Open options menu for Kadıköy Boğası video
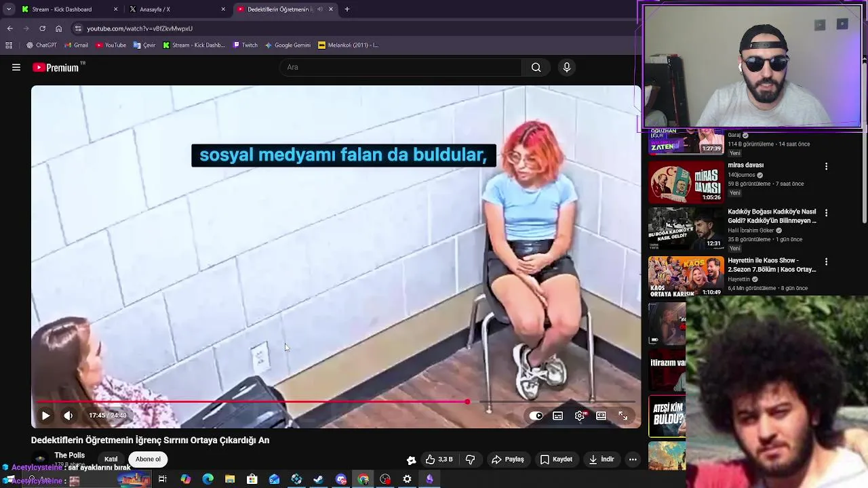Image resolution: width=868 pixels, height=488 pixels. click(826, 213)
